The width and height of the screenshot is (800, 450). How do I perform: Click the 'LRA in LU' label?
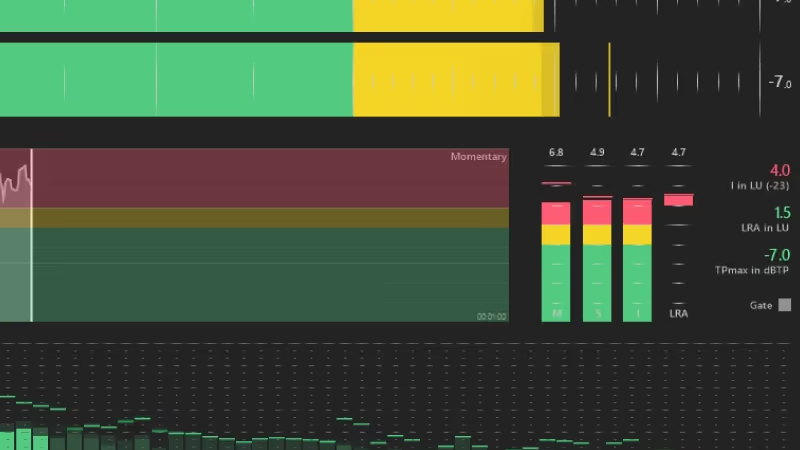[x=765, y=228]
